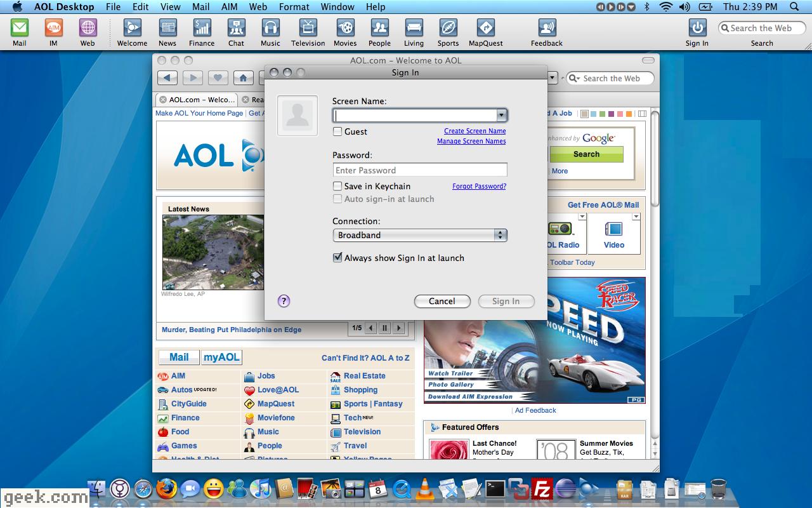Open the web search magnifier dropdown
This screenshot has width=812, height=508.
(573, 78)
